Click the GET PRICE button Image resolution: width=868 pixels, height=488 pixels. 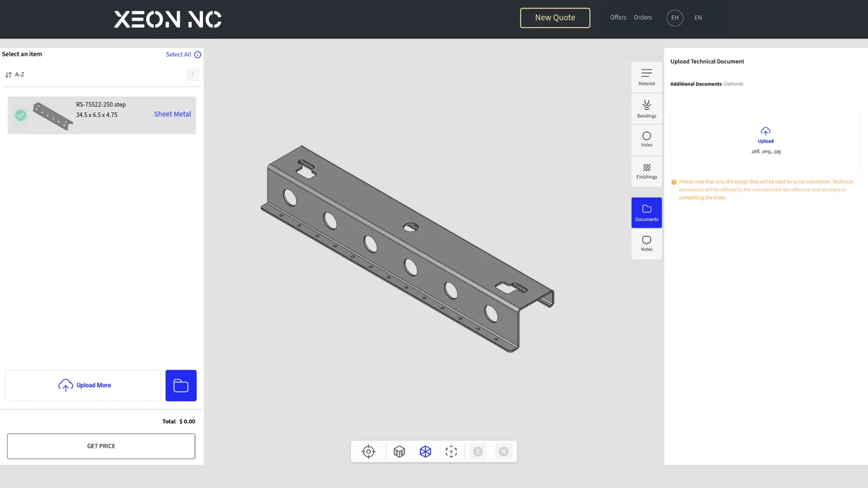click(x=101, y=446)
